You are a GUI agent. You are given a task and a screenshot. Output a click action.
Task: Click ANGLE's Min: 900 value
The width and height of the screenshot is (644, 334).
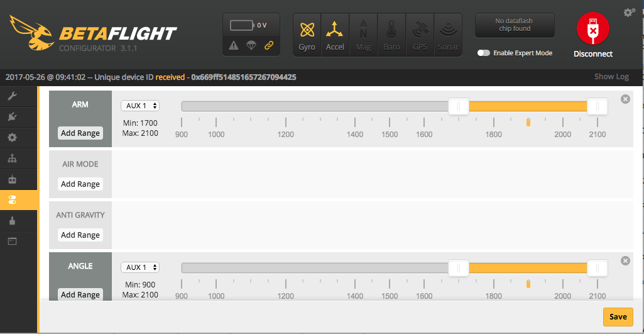pyautogui.click(x=140, y=285)
